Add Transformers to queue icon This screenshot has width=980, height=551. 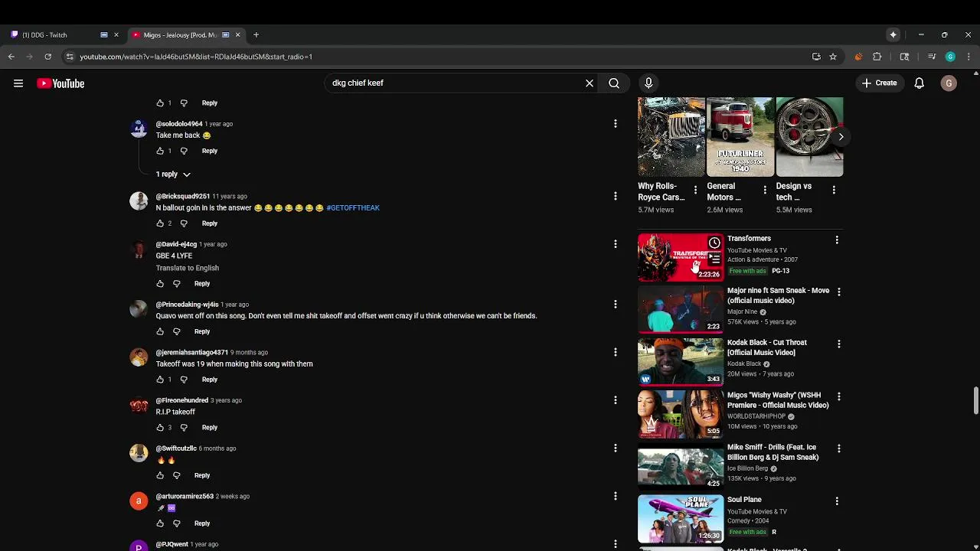(x=714, y=259)
